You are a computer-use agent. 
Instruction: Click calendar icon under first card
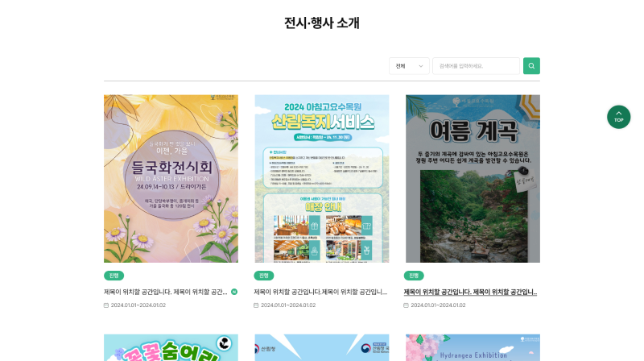[106, 305]
